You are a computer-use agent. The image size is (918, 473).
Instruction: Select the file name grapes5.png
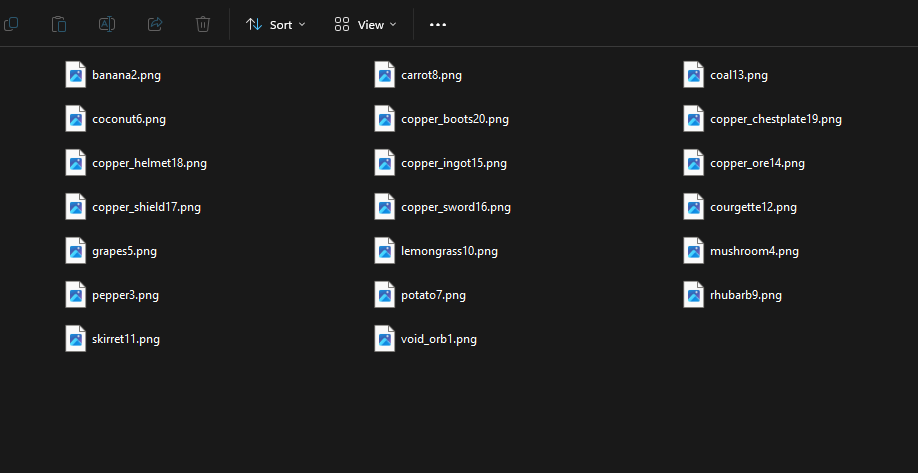(x=124, y=251)
